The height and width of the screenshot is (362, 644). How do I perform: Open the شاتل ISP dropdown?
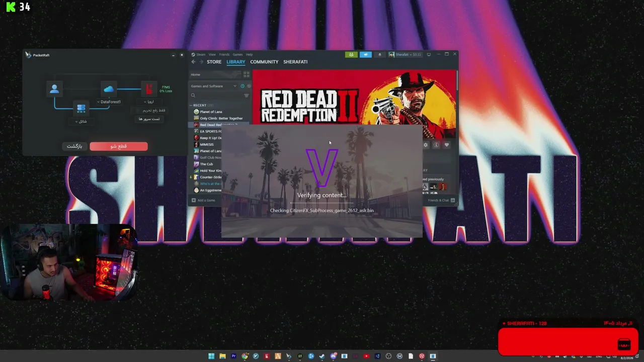pos(81,121)
